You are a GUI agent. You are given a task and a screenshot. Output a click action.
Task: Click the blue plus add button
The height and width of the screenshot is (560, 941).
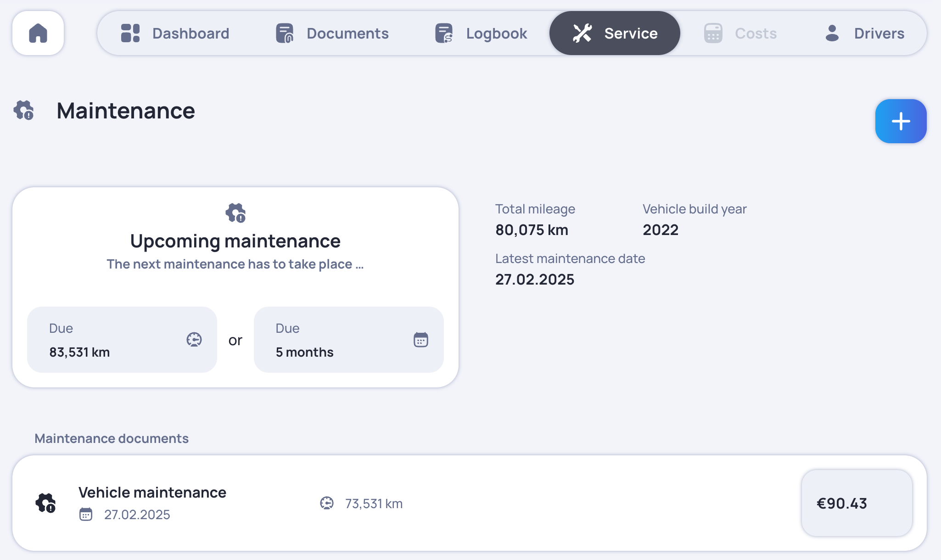(x=901, y=121)
